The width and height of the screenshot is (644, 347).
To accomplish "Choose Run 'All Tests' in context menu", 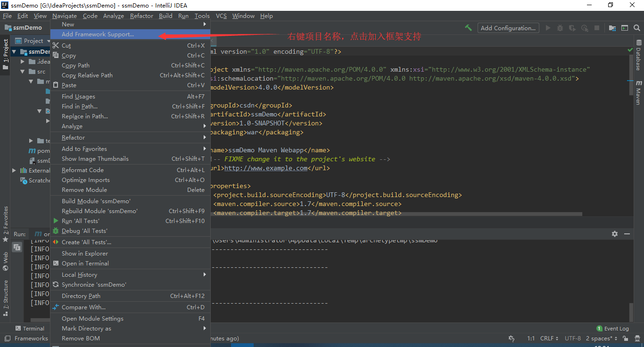I will 130,221.
